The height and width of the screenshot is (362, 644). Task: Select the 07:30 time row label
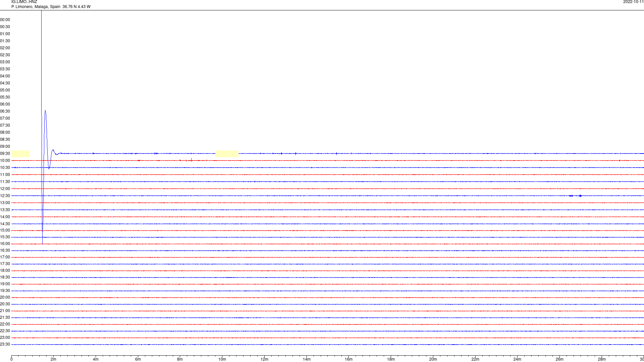tap(5, 125)
